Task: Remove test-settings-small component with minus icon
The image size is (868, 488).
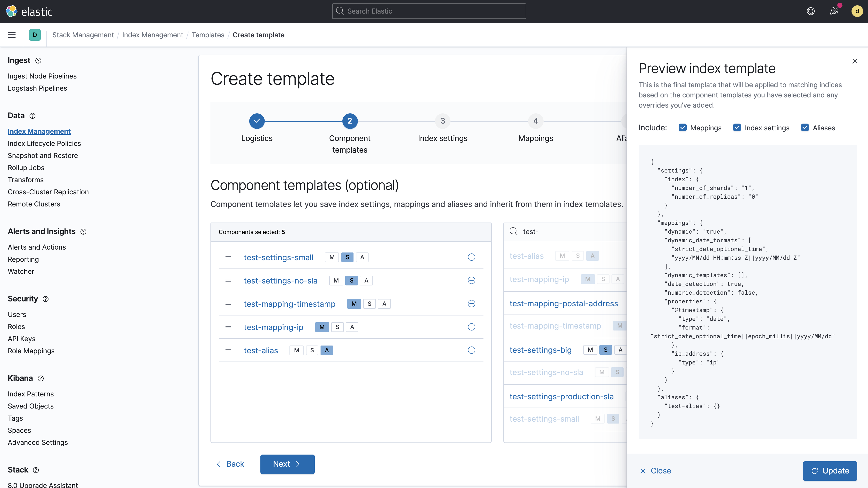Action: [471, 257]
